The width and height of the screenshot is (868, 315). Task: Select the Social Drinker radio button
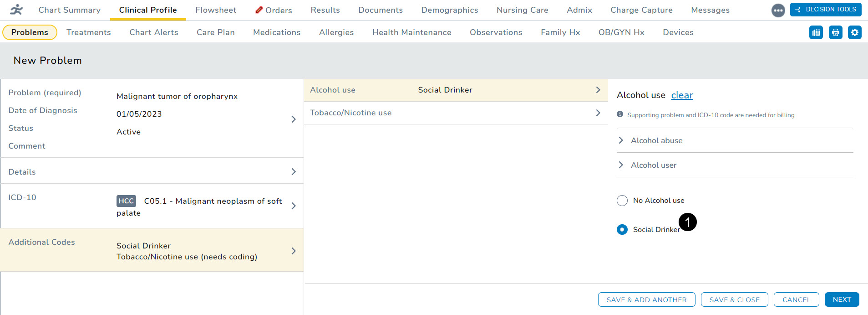(x=622, y=229)
